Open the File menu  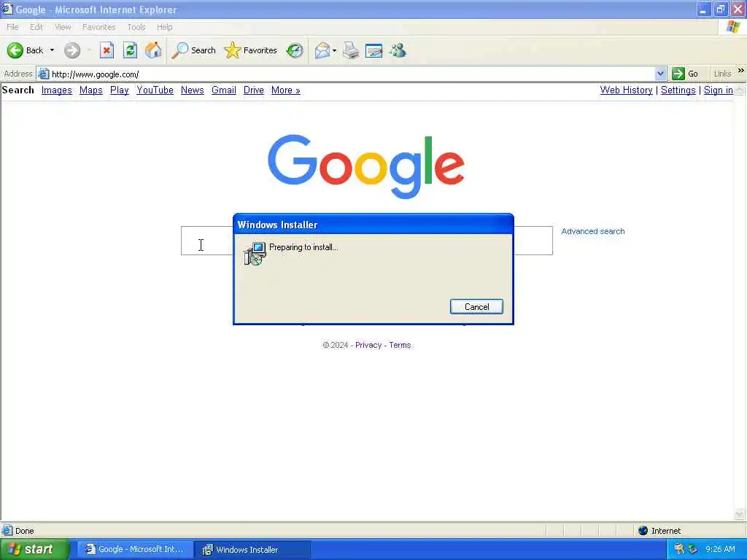[12, 27]
